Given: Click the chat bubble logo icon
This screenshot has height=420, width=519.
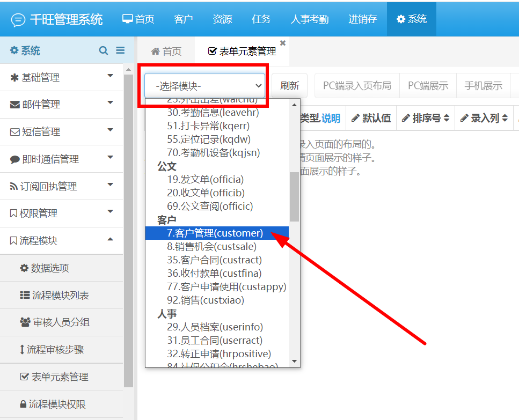Looking at the screenshot, I should tap(18, 20).
